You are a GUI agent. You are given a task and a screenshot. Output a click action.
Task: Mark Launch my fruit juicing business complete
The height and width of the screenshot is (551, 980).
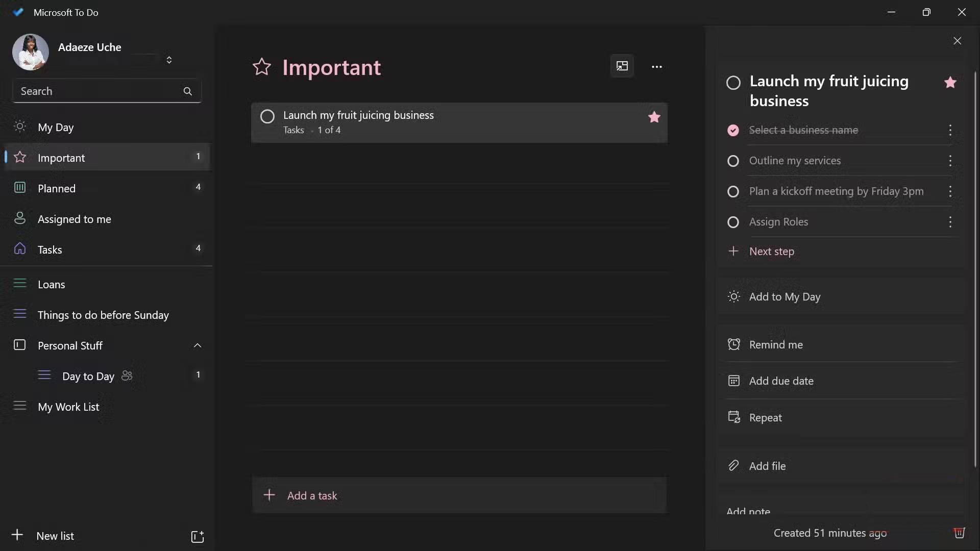[x=267, y=116]
